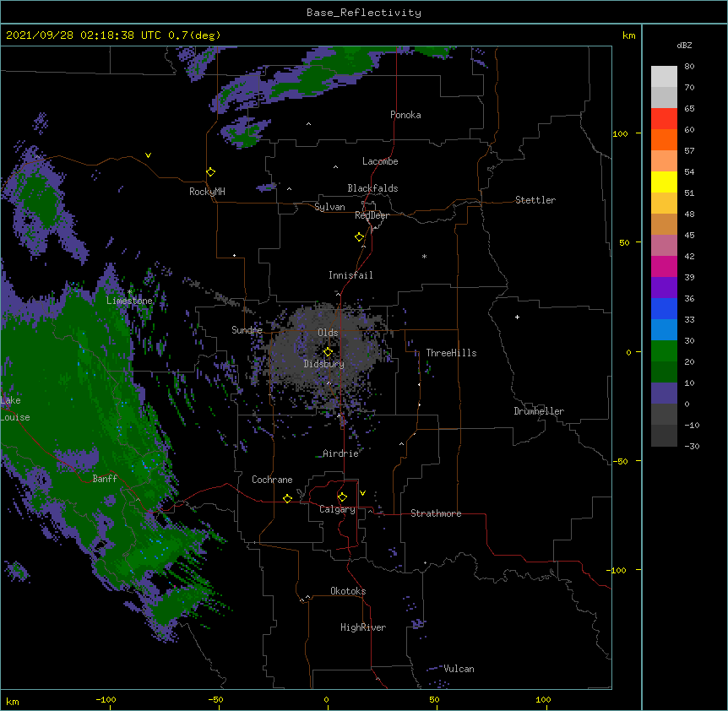
Task: Click the km unit label at top right
Action: tap(628, 35)
